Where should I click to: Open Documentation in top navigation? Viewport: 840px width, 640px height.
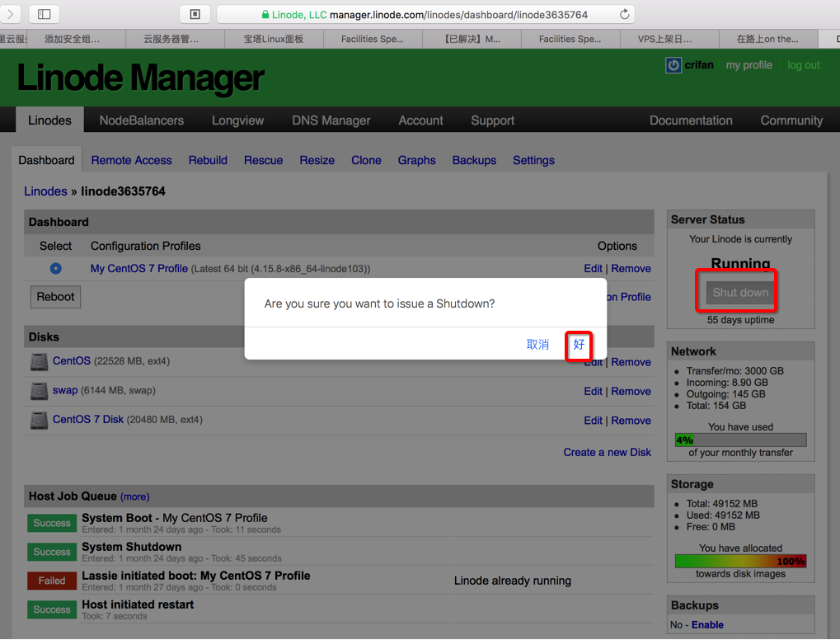[x=691, y=120]
